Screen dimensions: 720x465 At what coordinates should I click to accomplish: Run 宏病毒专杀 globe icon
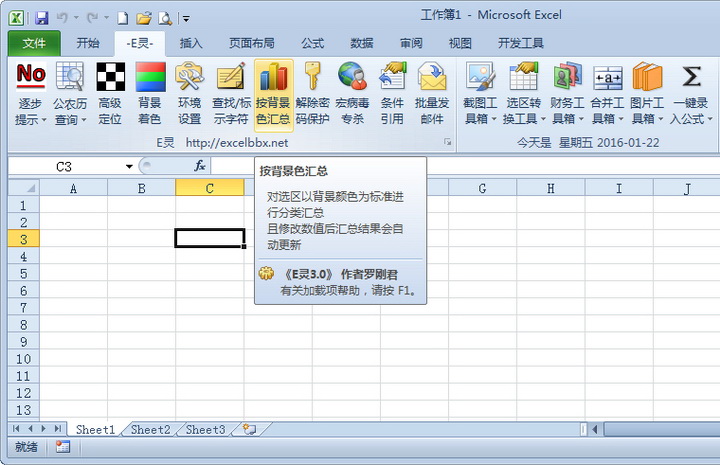(x=352, y=76)
